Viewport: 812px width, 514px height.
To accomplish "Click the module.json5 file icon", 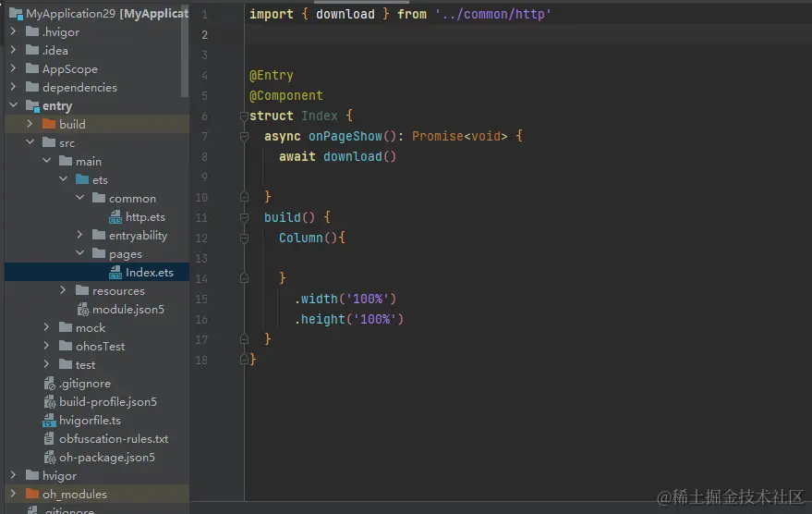I will coord(83,310).
